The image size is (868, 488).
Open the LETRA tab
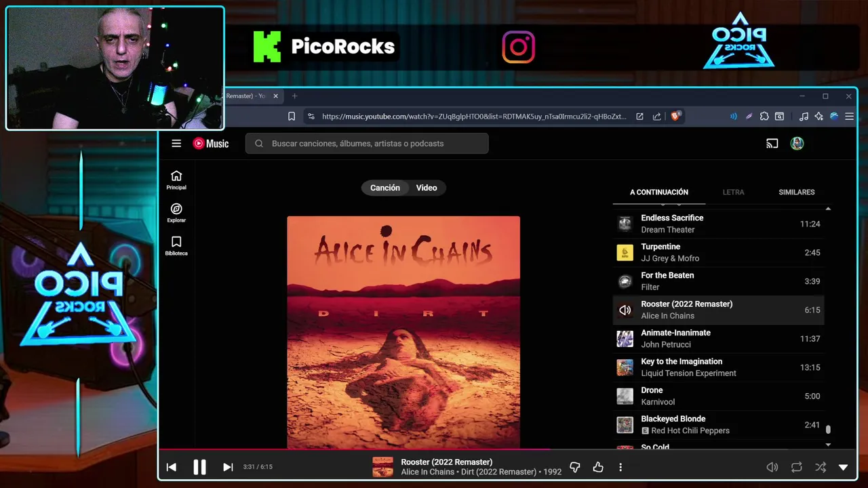[x=733, y=192]
